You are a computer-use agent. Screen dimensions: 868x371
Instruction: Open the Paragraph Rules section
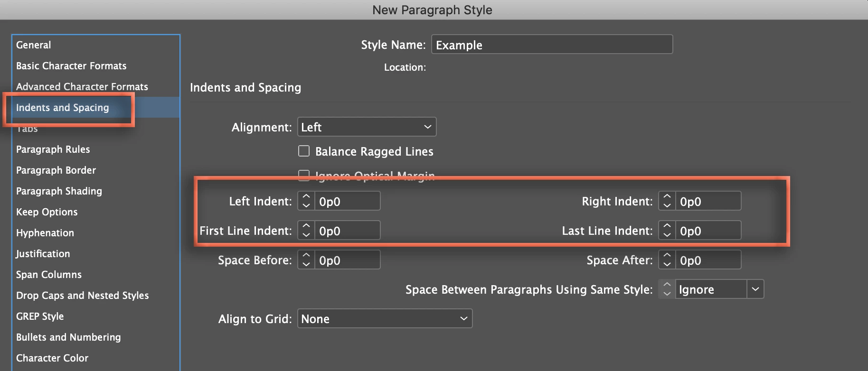(53, 149)
